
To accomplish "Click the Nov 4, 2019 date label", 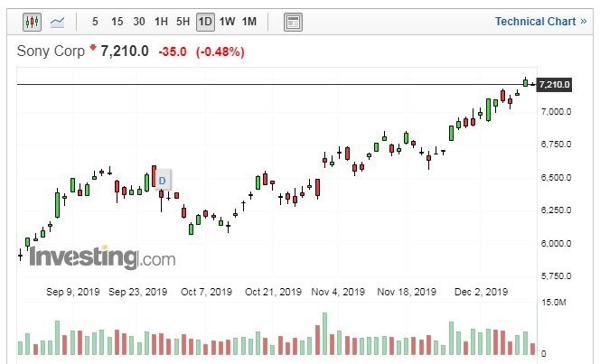I will [x=338, y=292].
